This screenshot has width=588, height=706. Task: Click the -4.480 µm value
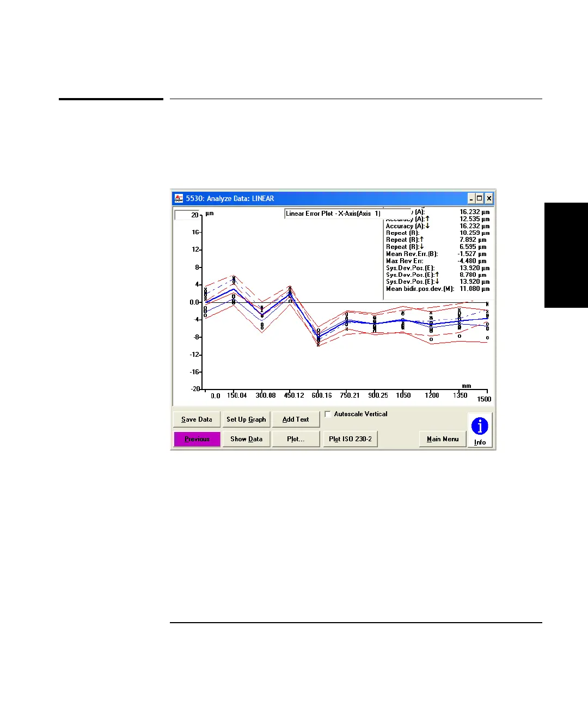click(x=473, y=261)
